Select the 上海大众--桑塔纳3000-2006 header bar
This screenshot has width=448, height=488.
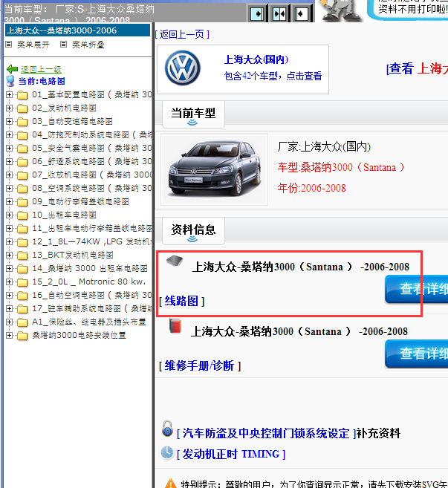pos(77,30)
